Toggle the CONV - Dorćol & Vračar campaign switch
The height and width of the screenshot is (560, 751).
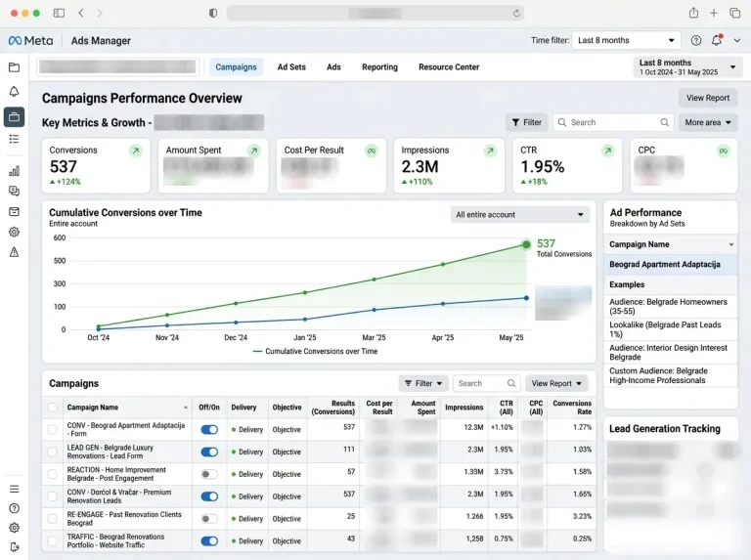coord(209,496)
